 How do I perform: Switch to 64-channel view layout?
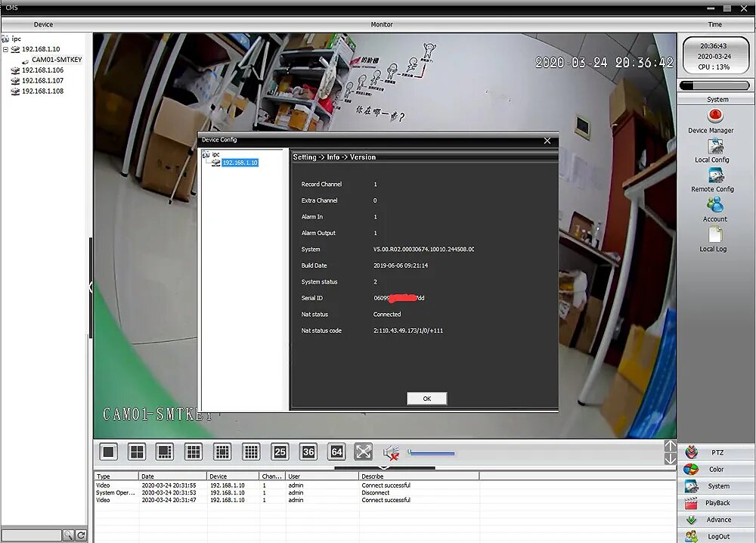pyautogui.click(x=336, y=451)
